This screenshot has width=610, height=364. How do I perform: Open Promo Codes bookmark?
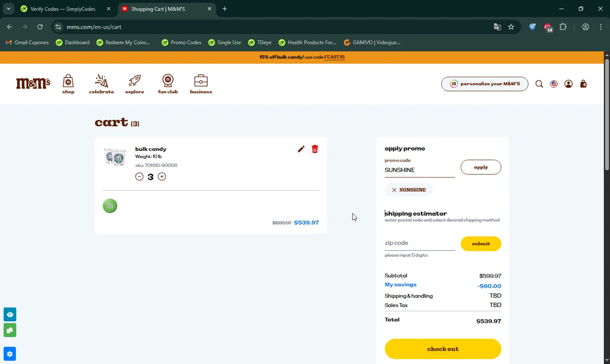tap(181, 42)
